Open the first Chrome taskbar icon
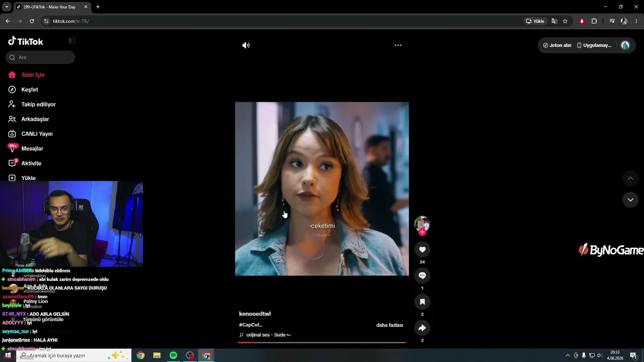This screenshot has width=644, height=362. click(x=140, y=355)
